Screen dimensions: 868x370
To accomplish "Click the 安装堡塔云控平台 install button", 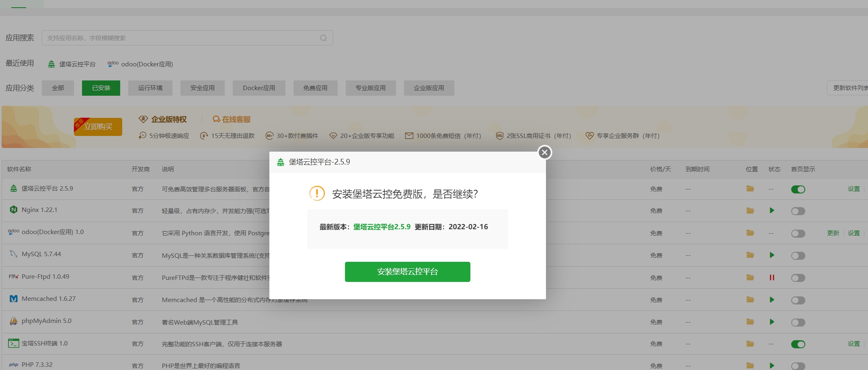I will 407,272.
